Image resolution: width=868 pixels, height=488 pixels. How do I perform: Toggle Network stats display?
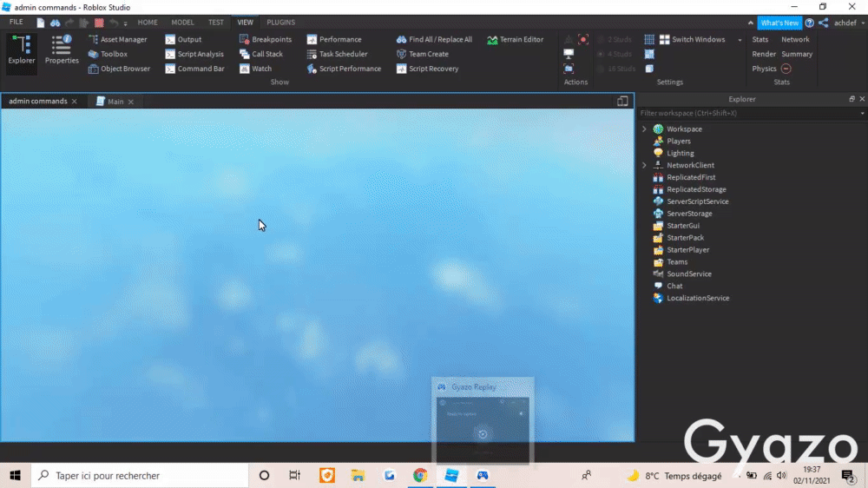(795, 39)
